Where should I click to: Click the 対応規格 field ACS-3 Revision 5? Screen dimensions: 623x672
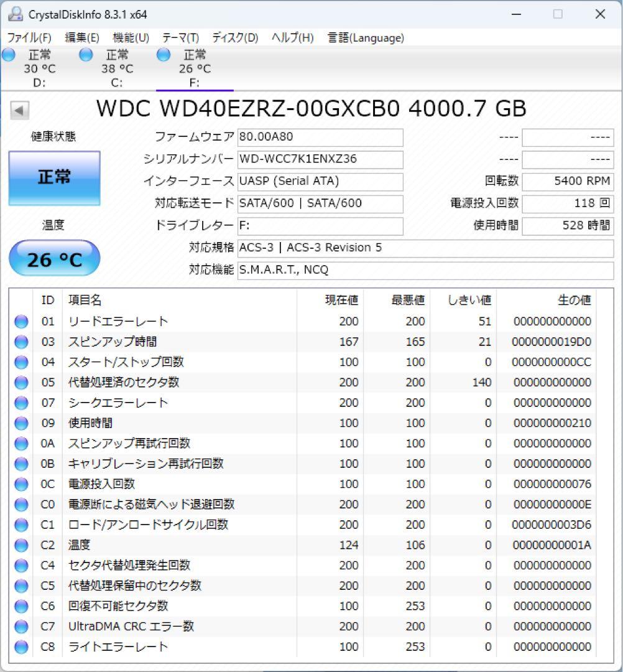(426, 248)
